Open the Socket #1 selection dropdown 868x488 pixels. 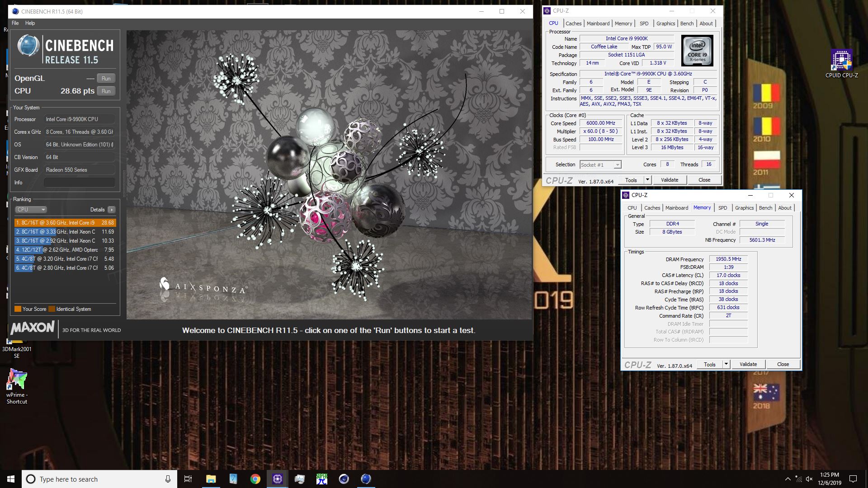600,165
